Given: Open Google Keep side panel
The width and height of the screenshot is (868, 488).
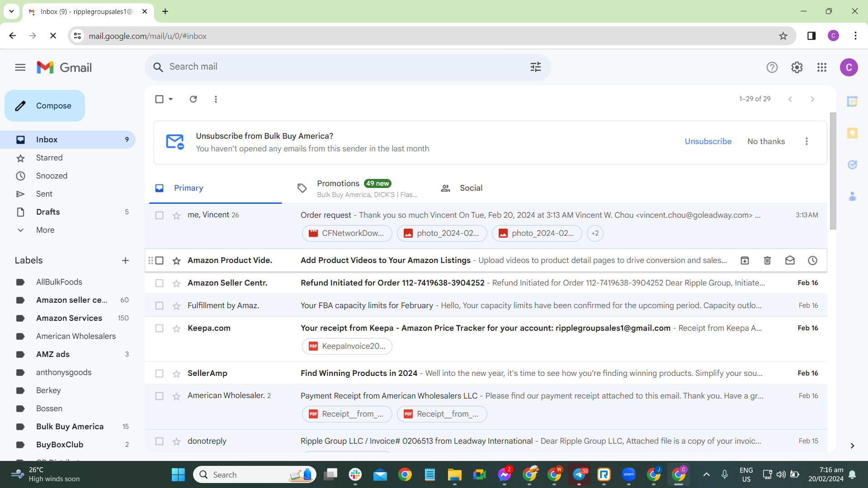Looking at the screenshot, I should click(852, 133).
